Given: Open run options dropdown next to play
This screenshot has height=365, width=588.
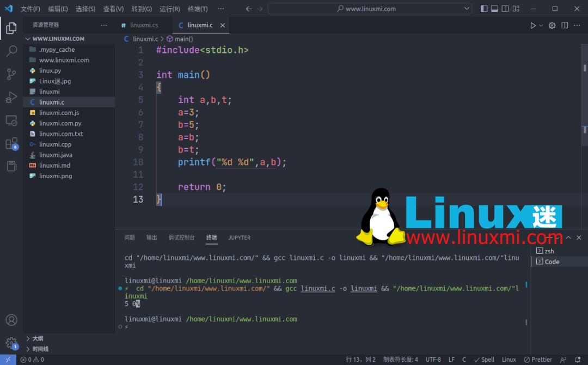Looking at the screenshot, I should [x=541, y=26].
